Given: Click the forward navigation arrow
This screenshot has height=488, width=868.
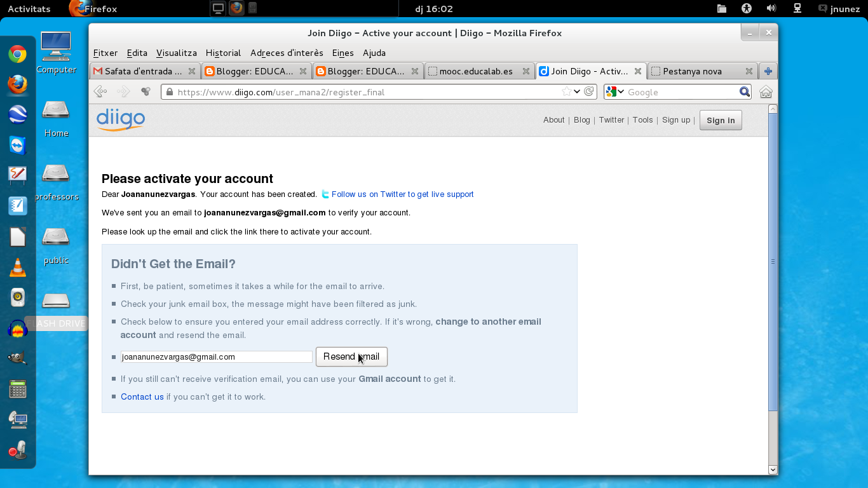Looking at the screenshot, I should coord(124,91).
